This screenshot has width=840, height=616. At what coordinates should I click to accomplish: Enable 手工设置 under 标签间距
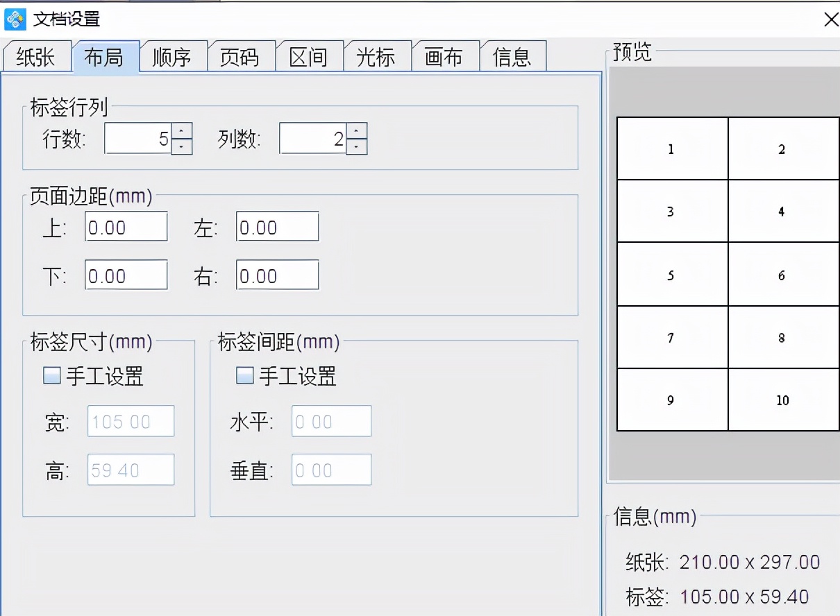[244, 376]
